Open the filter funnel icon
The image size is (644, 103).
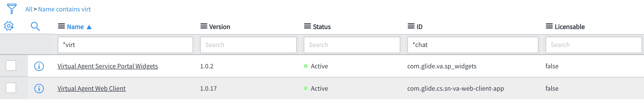pos(12,9)
